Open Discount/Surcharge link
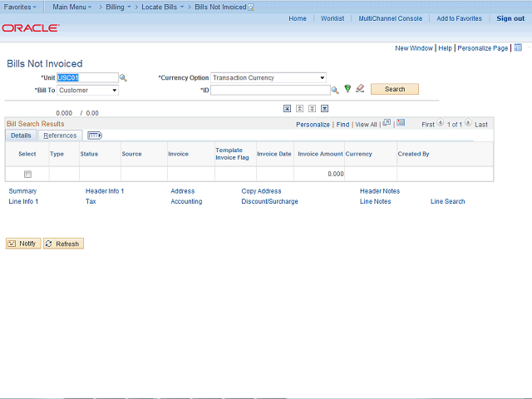The height and width of the screenshot is (399, 532). click(269, 201)
